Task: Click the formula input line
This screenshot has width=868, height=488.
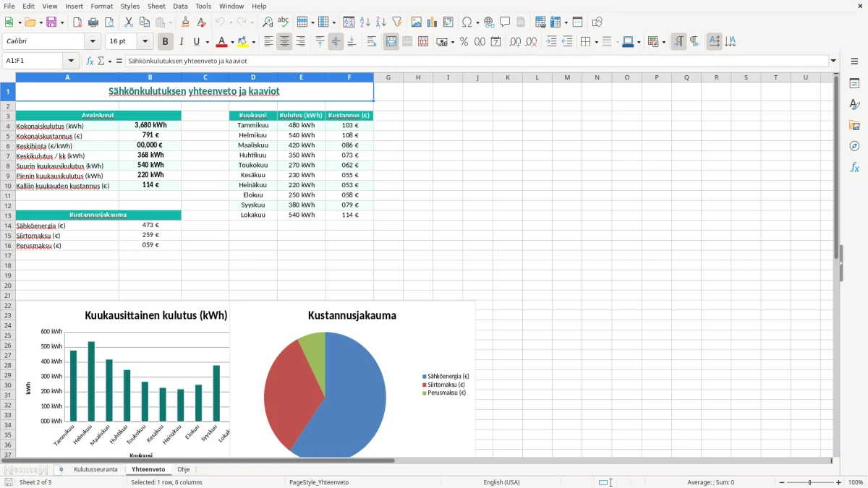Action: 476,61
